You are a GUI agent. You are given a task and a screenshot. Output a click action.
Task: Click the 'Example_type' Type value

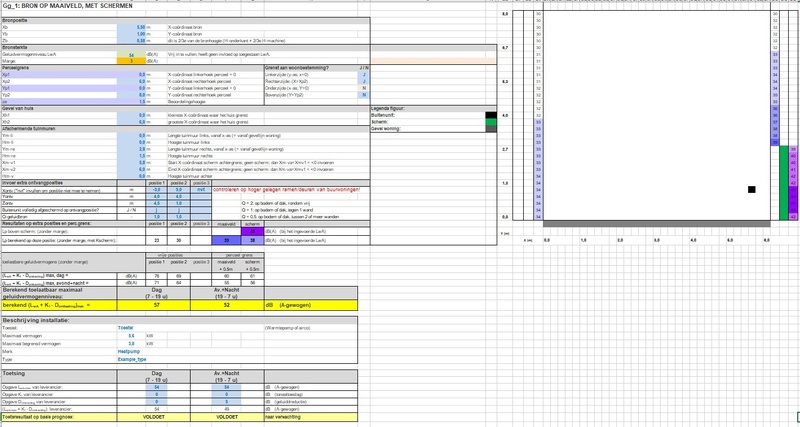pos(132,359)
